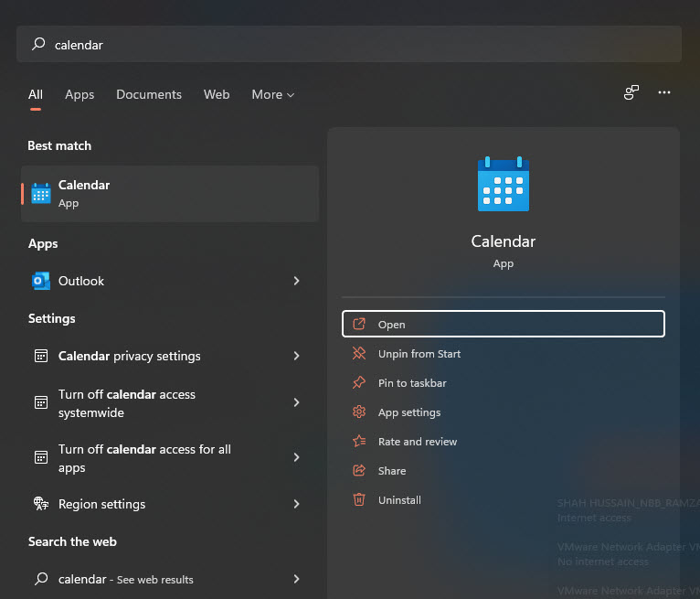Select Pin to taskbar
Image resolution: width=700 pixels, height=599 pixels.
[504, 383]
